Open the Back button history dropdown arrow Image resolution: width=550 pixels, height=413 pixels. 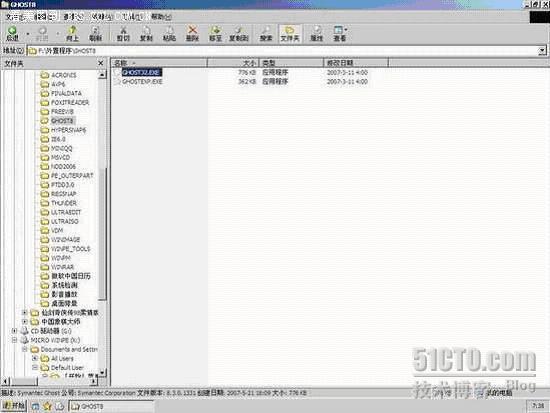pos(28,34)
